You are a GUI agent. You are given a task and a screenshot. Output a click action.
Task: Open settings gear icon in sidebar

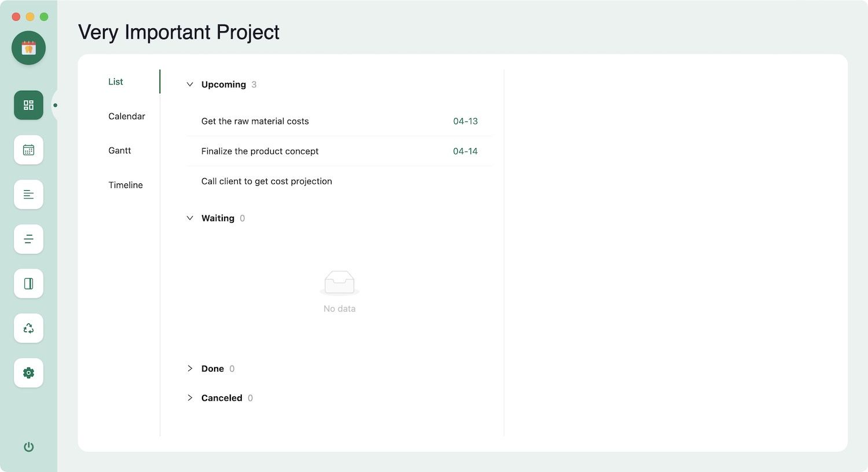[x=28, y=373]
